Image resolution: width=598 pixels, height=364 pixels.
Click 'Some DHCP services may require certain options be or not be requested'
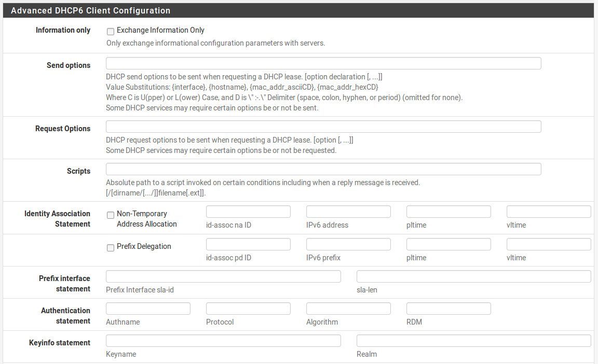tap(221, 150)
